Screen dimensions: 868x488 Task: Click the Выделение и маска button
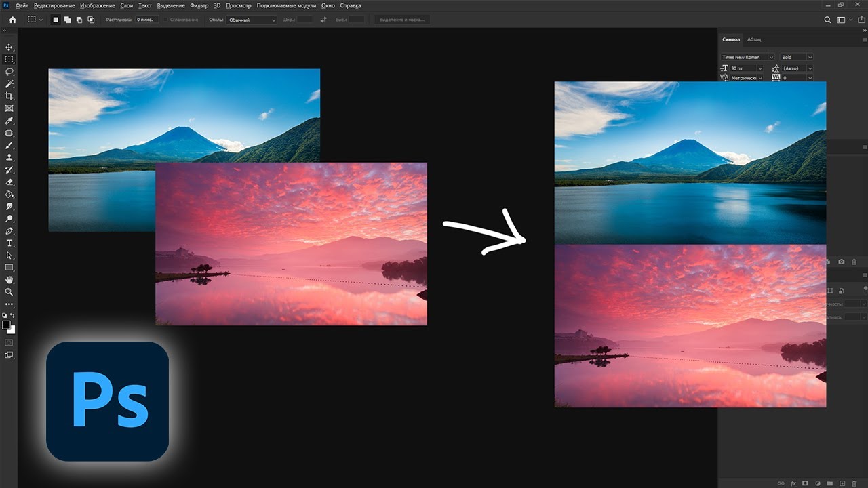click(402, 20)
